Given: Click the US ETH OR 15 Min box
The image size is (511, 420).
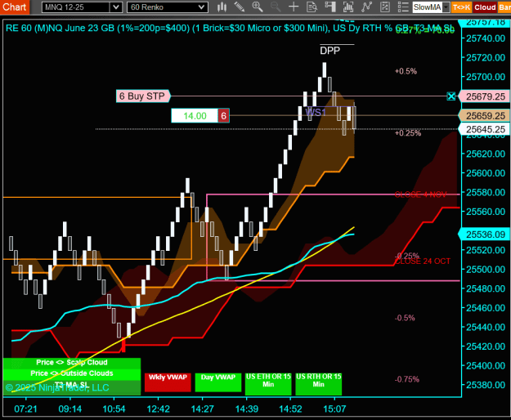Looking at the screenshot, I should pyautogui.click(x=268, y=384).
